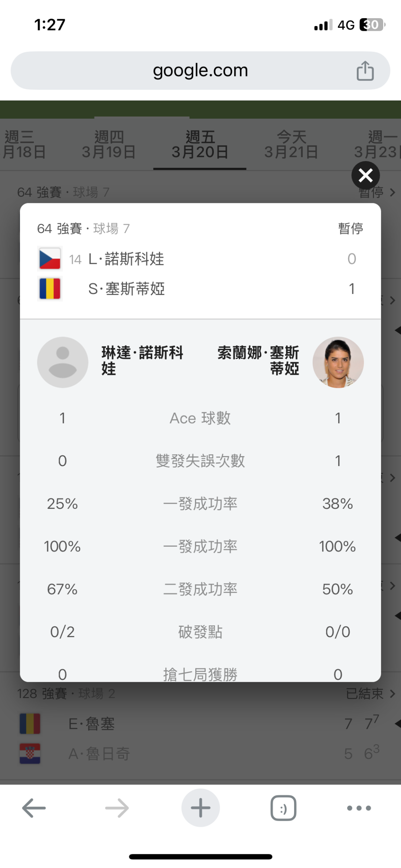This screenshot has height=868, width=401.
Task: Open a new tab with plus button
Action: click(x=200, y=808)
